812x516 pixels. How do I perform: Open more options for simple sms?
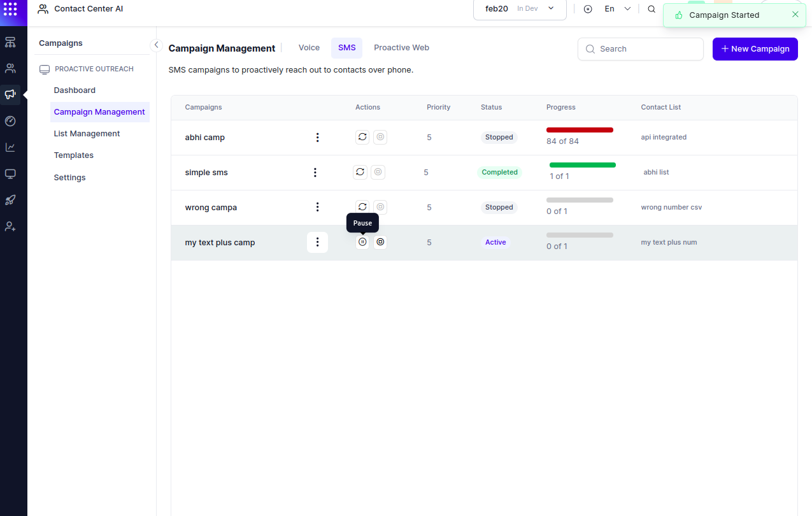315,172
